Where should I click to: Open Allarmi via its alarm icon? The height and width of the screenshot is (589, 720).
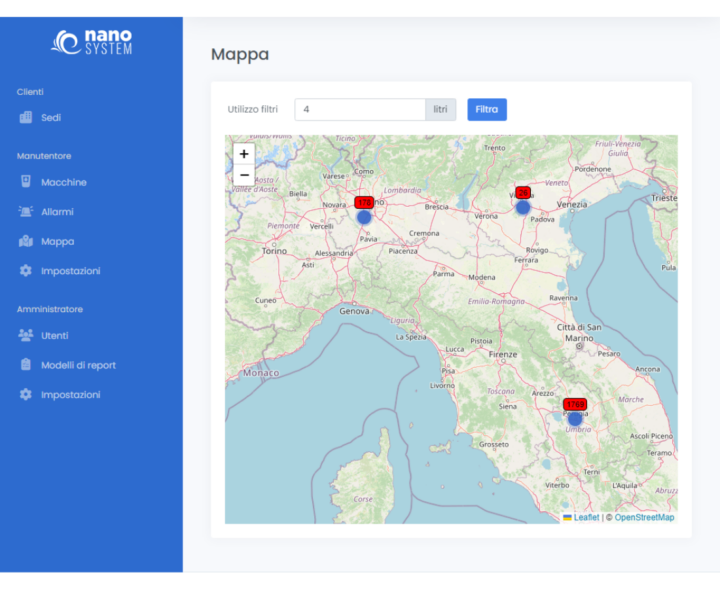26,212
